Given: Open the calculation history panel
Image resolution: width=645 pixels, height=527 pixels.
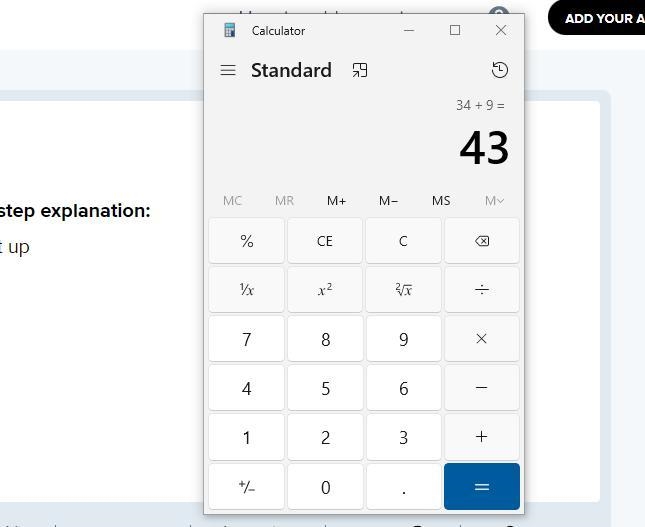Looking at the screenshot, I should point(500,70).
